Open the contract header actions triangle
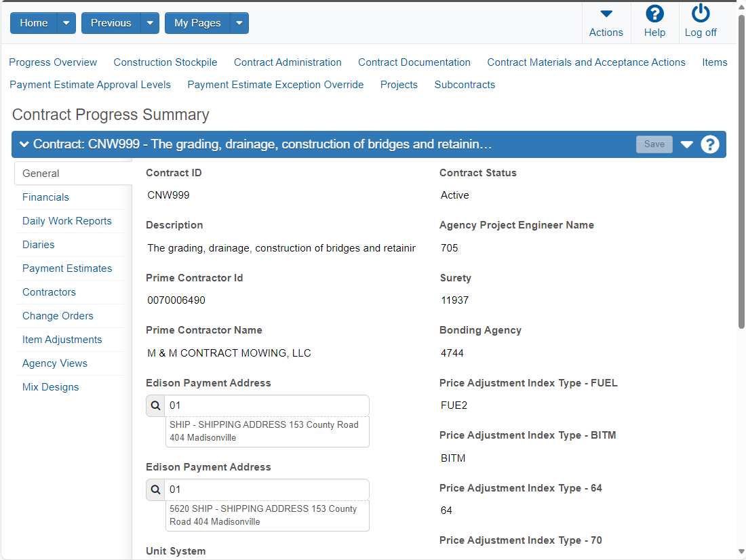 click(686, 144)
